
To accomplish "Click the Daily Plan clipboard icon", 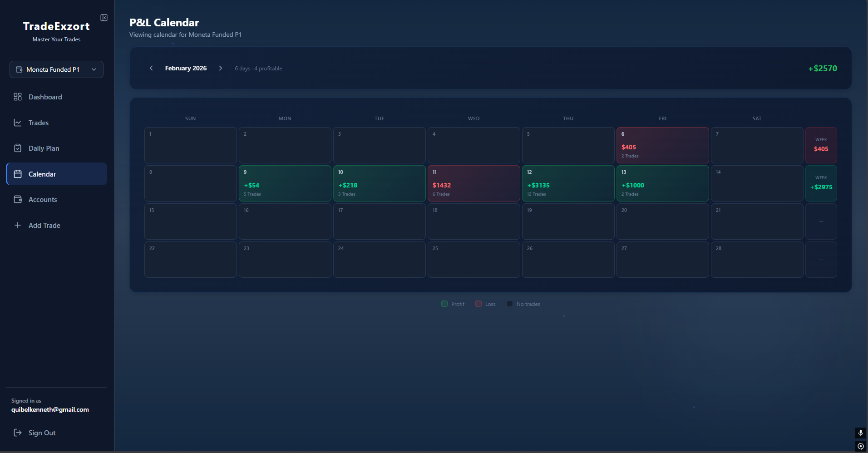I will pyautogui.click(x=18, y=148).
